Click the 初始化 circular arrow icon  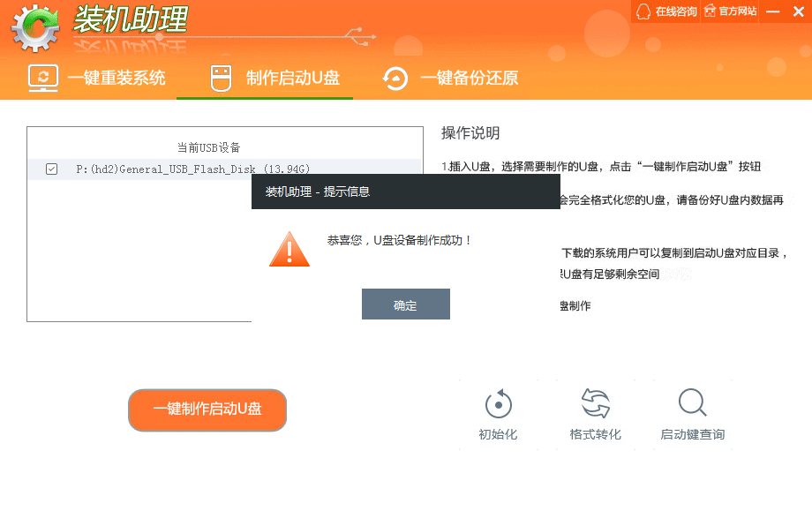499,404
